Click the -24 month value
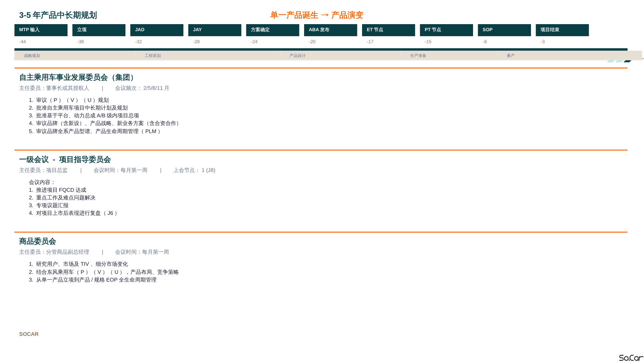The image size is (644, 362). click(x=254, y=42)
